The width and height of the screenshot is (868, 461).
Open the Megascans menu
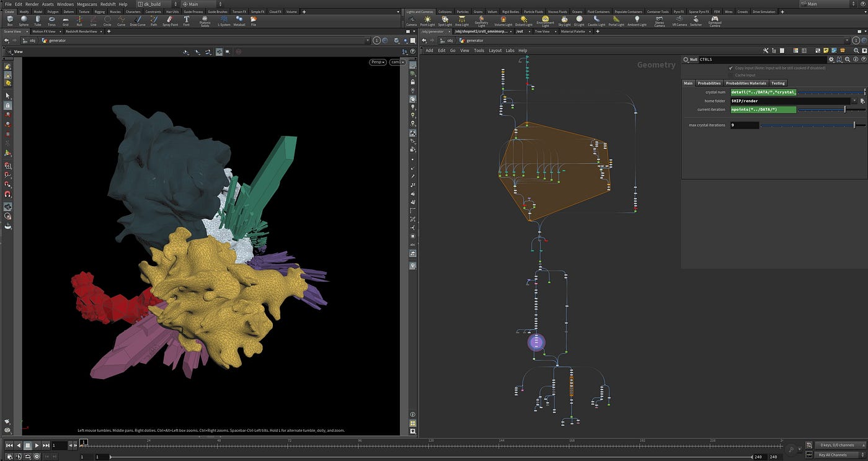point(87,4)
